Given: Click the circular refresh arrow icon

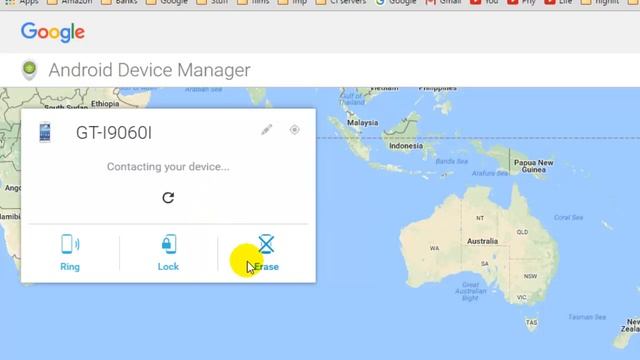Looking at the screenshot, I should (168, 198).
